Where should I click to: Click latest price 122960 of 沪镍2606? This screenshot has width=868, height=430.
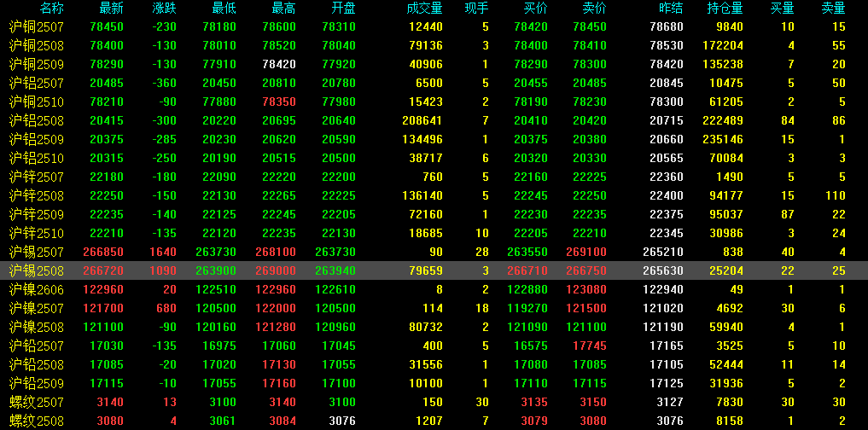point(103,289)
